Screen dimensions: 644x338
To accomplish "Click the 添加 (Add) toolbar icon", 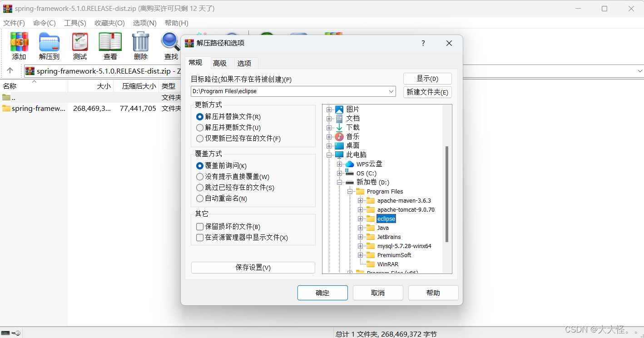I will pyautogui.click(x=19, y=42).
